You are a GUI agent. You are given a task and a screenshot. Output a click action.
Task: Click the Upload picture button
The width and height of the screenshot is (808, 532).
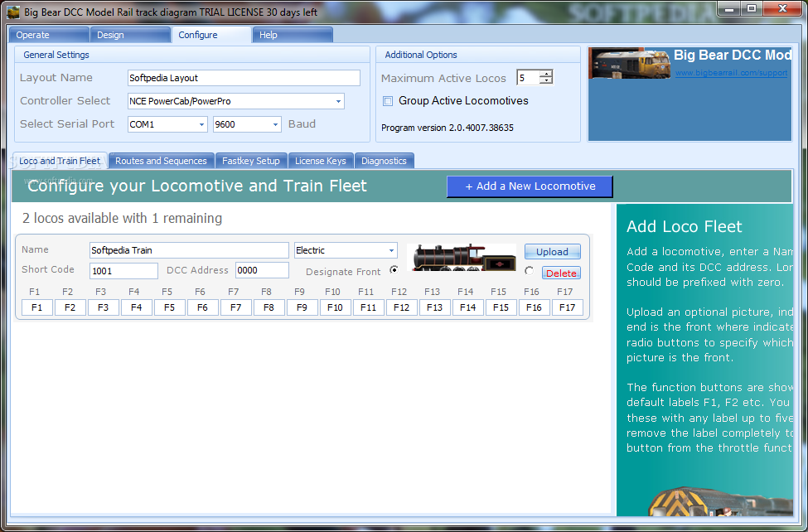pos(553,252)
